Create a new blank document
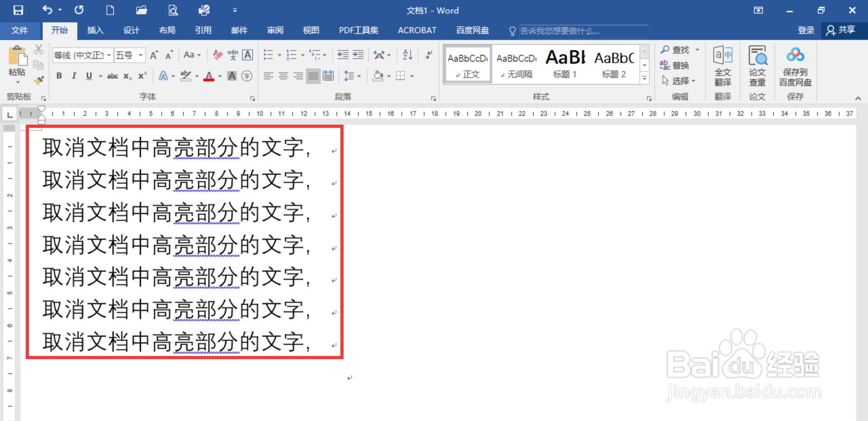Screen dimensions: 868x421 tap(110, 10)
